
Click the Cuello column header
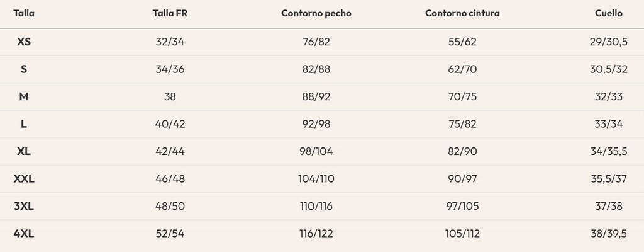(x=609, y=13)
